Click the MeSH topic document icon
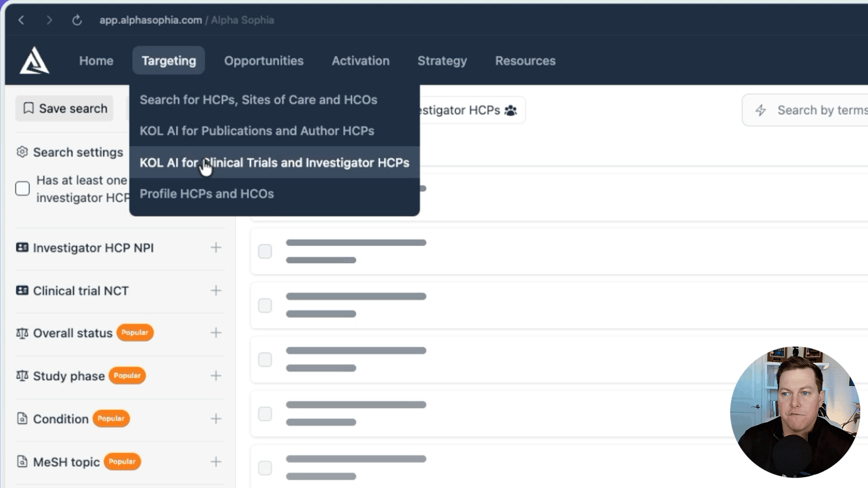Image resolution: width=868 pixels, height=488 pixels. (x=22, y=462)
